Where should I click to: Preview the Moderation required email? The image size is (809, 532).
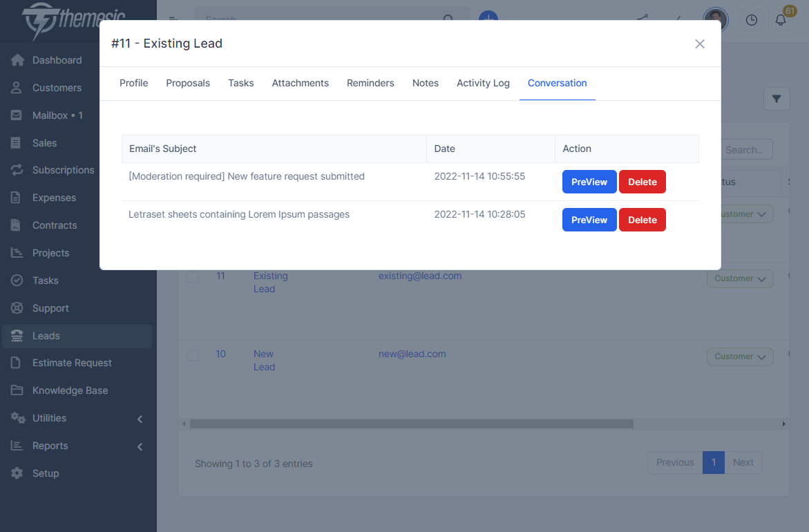[589, 182]
